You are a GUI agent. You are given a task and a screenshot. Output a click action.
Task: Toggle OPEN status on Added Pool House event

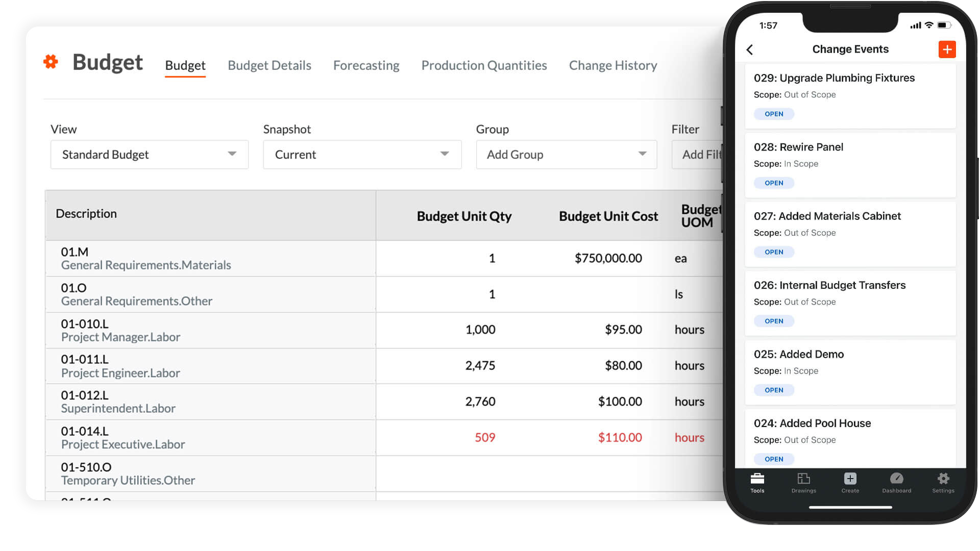pyautogui.click(x=774, y=459)
